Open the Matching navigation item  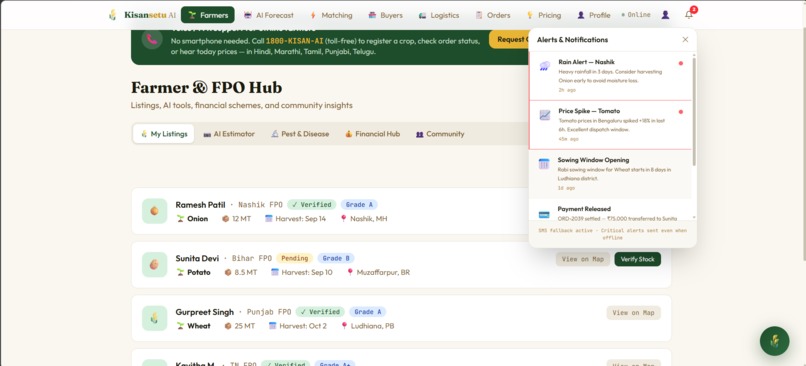point(331,15)
